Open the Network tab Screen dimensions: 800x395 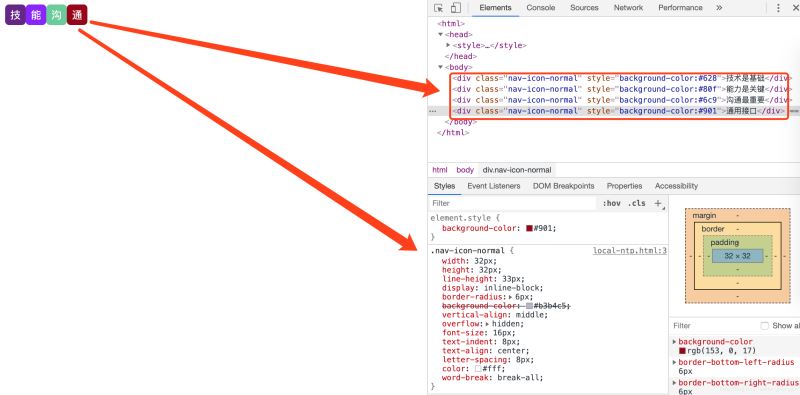(628, 8)
